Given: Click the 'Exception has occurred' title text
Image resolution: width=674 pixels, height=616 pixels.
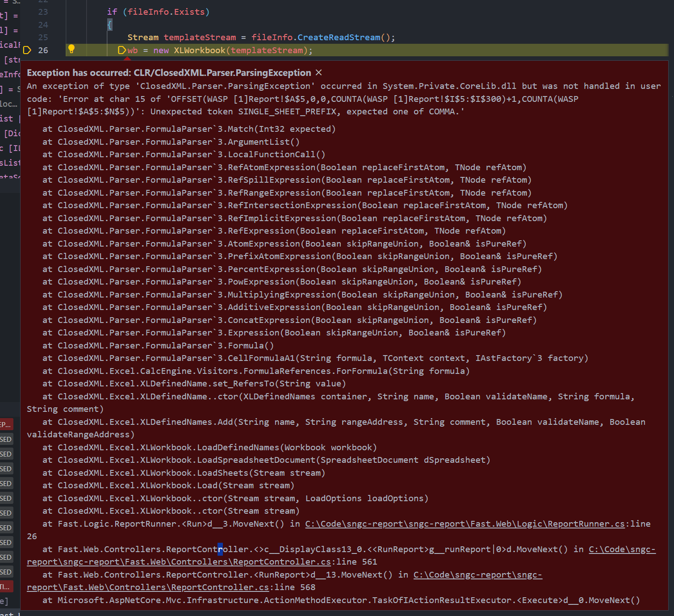Looking at the screenshot, I should [169, 73].
